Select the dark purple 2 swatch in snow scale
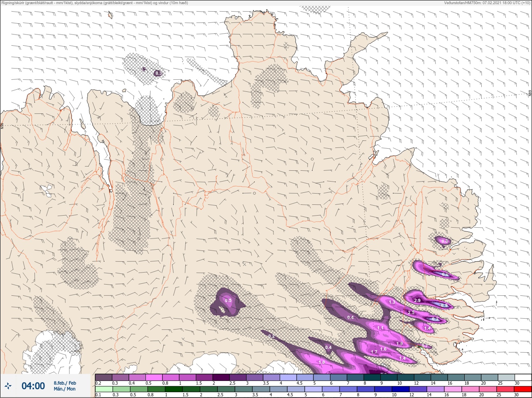The height and width of the screenshot is (398, 532). (x=222, y=377)
